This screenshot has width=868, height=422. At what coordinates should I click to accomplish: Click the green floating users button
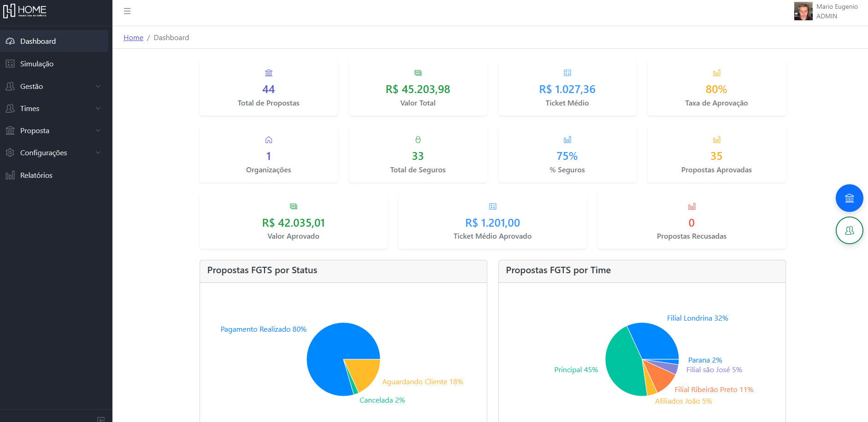point(849,230)
